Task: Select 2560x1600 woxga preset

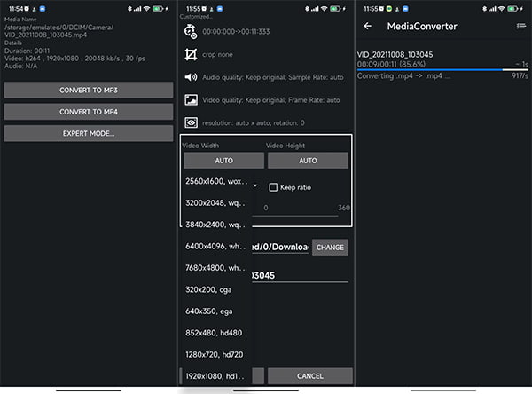Action: tap(215, 181)
